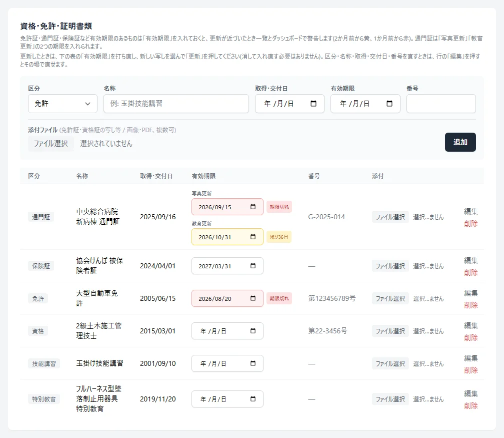Click the 期限切れ badge beside 2026/09/15

pos(279,207)
